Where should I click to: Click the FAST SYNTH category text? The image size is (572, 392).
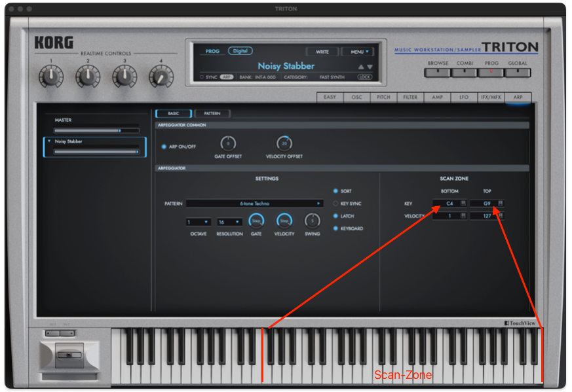pos(332,77)
